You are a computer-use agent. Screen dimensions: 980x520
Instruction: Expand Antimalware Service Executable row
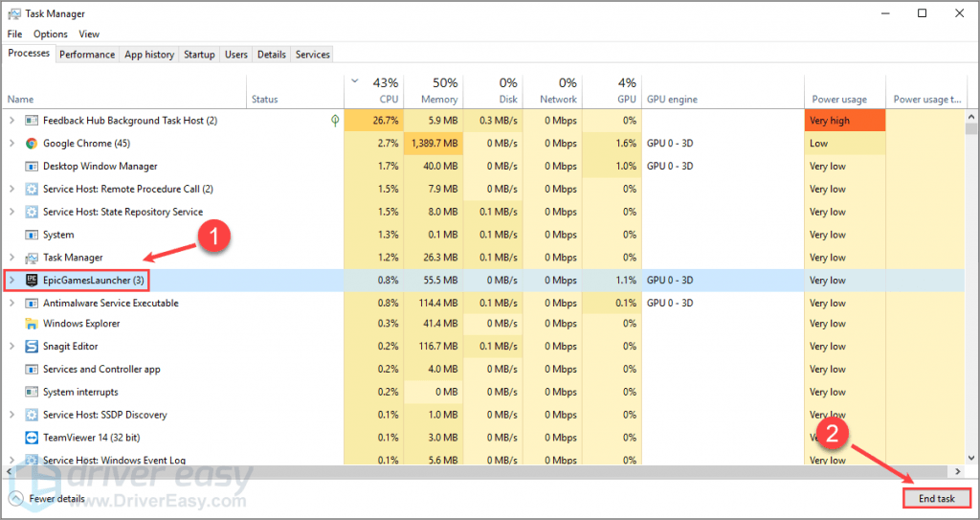[x=11, y=303]
